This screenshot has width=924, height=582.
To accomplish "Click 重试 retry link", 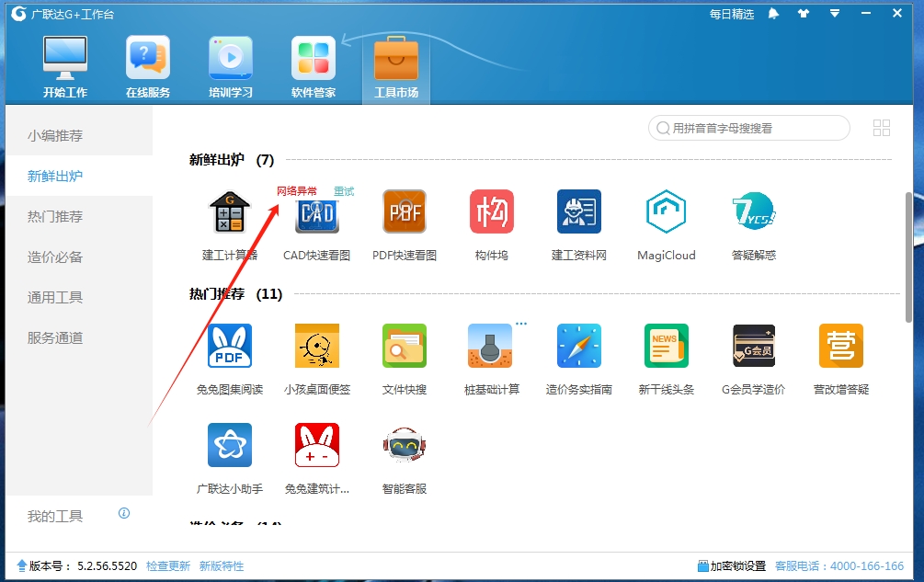I will point(344,191).
